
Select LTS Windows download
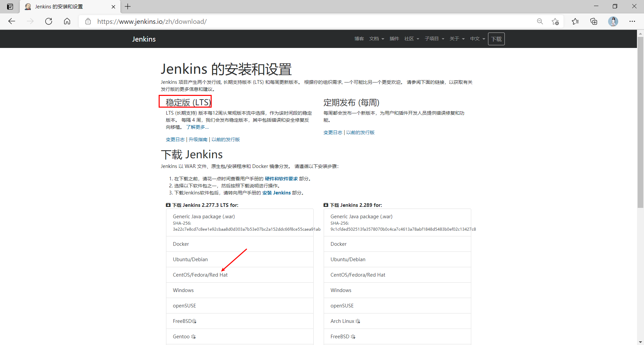point(240,290)
